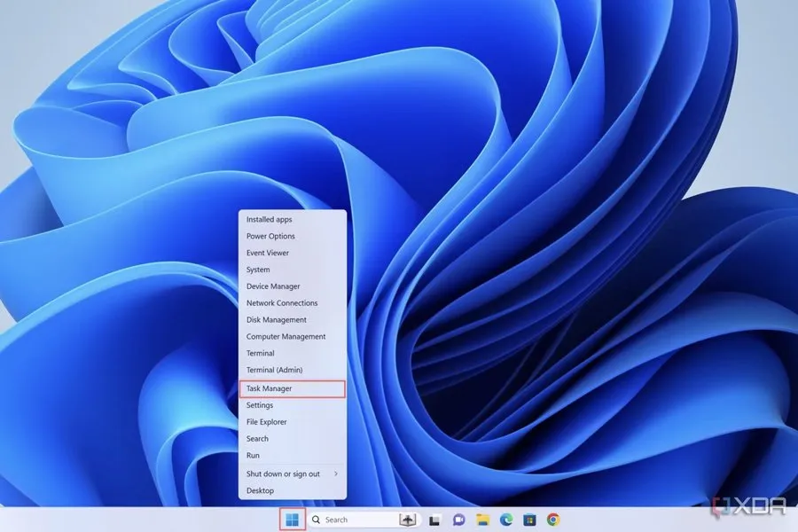The width and height of the screenshot is (798, 532).
Task: Launch Google Chrome from the taskbar
Action: (x=553, y=520)
